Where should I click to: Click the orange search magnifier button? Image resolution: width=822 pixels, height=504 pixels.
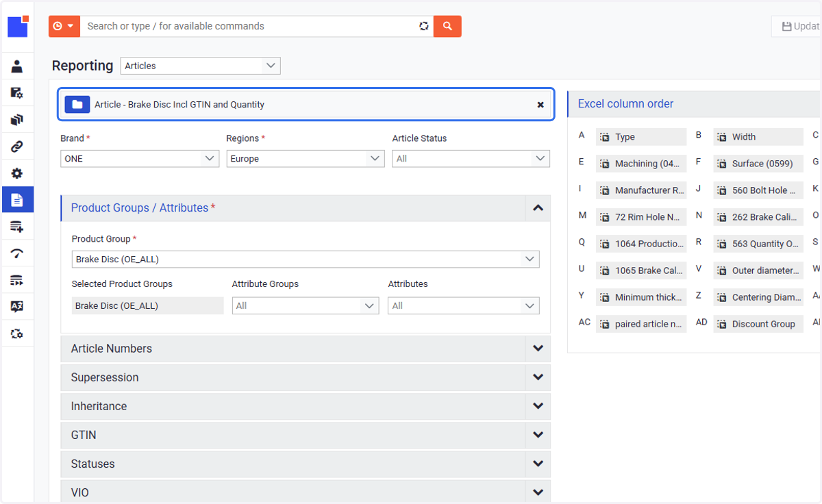[447, 26]
